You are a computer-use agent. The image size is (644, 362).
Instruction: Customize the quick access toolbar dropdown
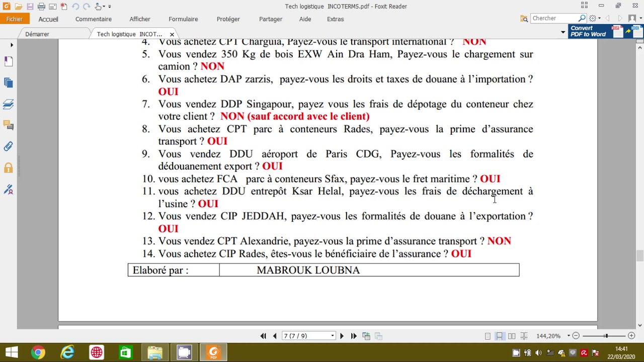point(110,7)
